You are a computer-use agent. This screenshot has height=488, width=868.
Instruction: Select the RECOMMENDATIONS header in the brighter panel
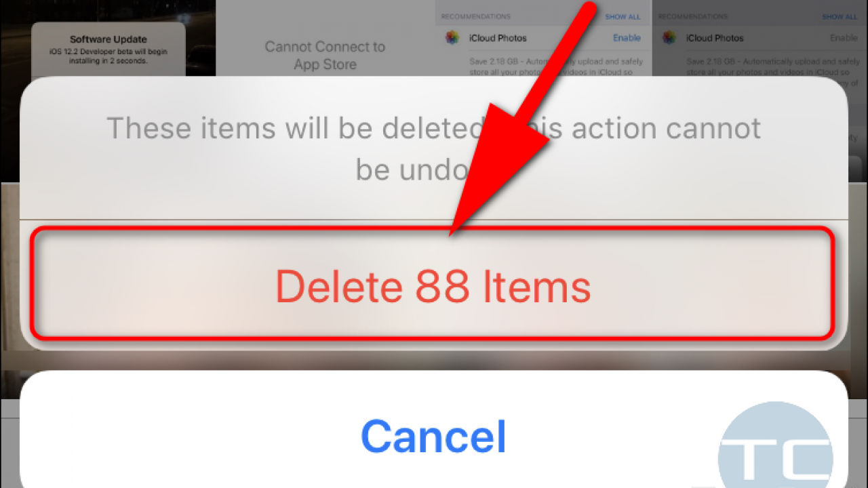[x=475, y=16]
